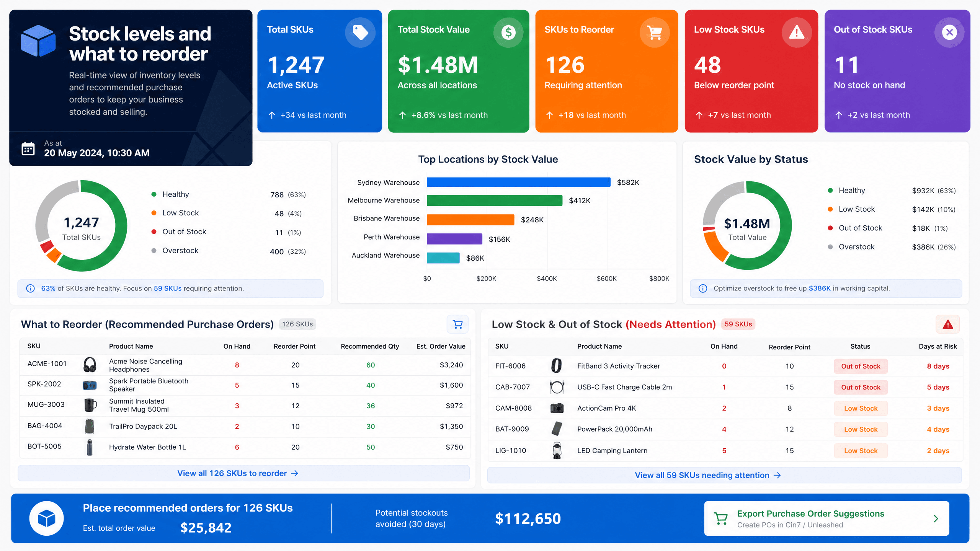Click the X icon on Out of Stock SKUs card
The height and width of the screenshot is (551, 980).
click(x=949, y=33)
